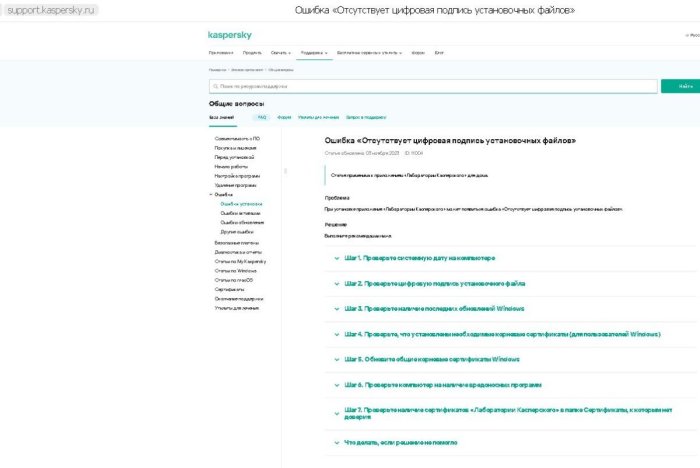This screenshot has width=700, height=468.
Task: Open Совместимость с ПО in the sidebar
Action: pyautogui.click(x=237, y=138)
